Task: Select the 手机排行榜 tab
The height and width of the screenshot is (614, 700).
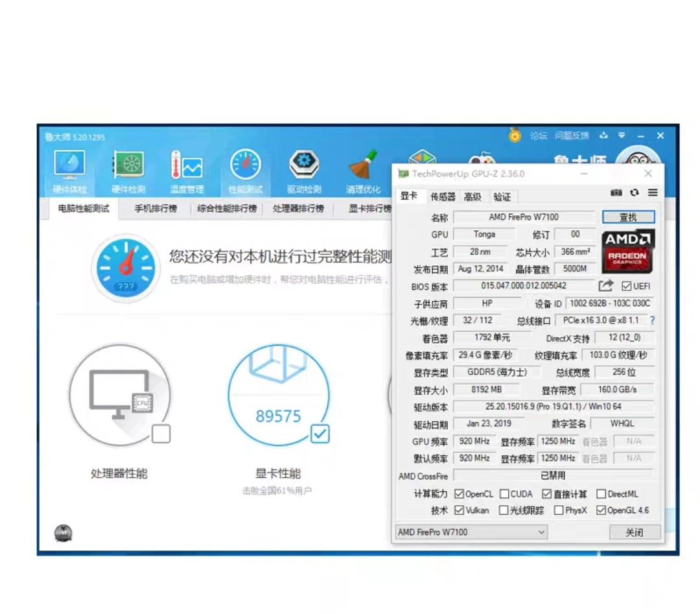Action: pyautogui.click(x=156, y=209)
